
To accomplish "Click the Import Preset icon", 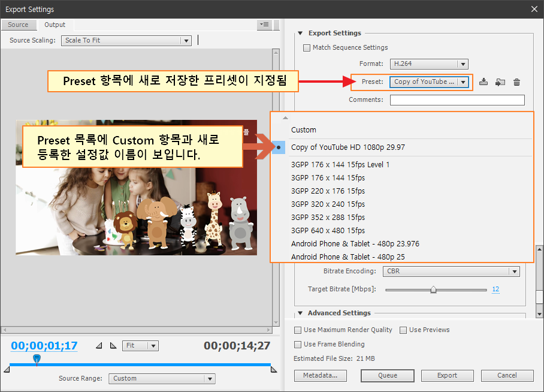I will coord(500,82).
